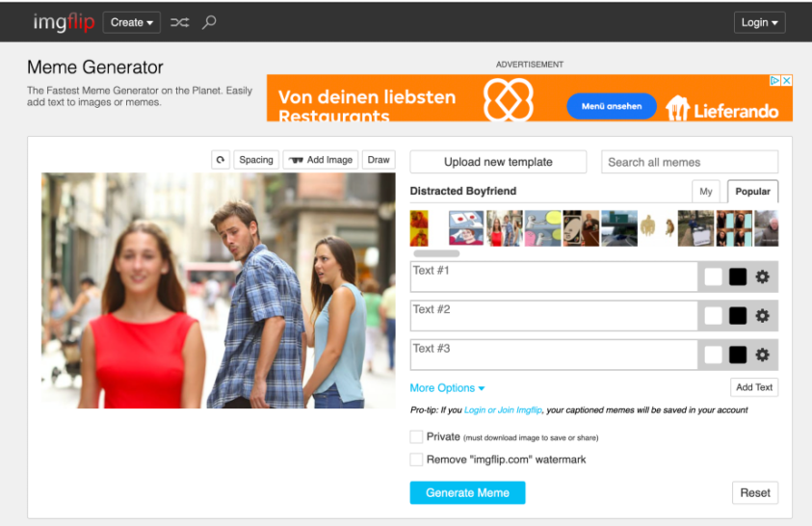
Task: Select the Left Exit 12 template
Action: 619,228
